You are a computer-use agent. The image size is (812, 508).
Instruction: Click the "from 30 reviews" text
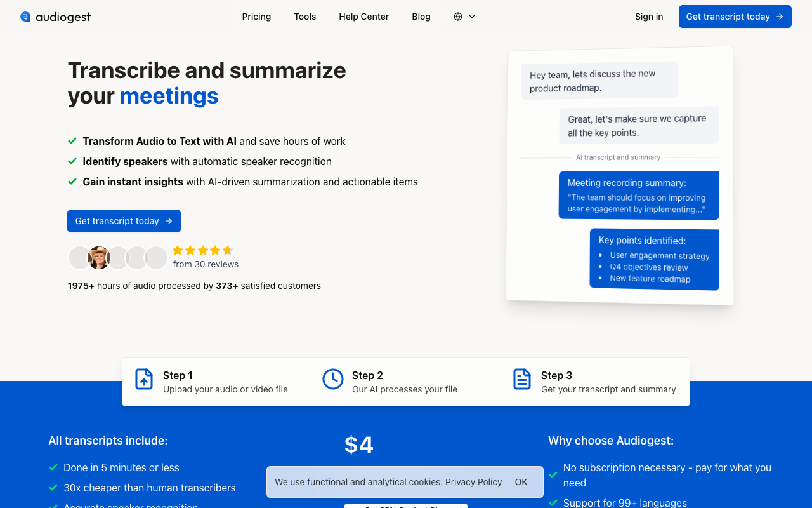click(206, 264)
